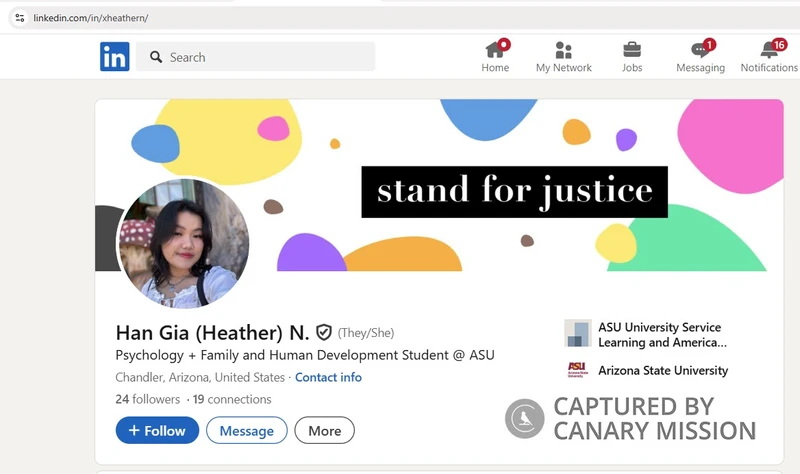Click the LinkedIn logo icon
The image size is (800, 474).
[x=114, y=57]
